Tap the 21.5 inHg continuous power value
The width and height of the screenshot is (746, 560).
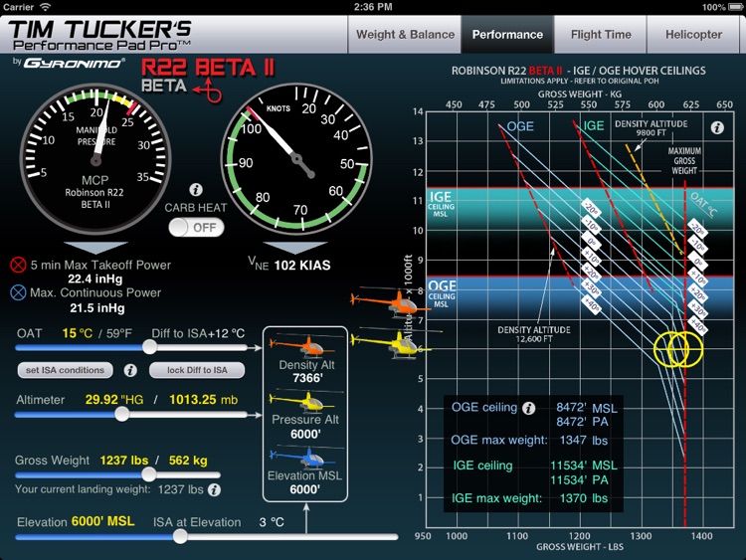tap(97, 307)
